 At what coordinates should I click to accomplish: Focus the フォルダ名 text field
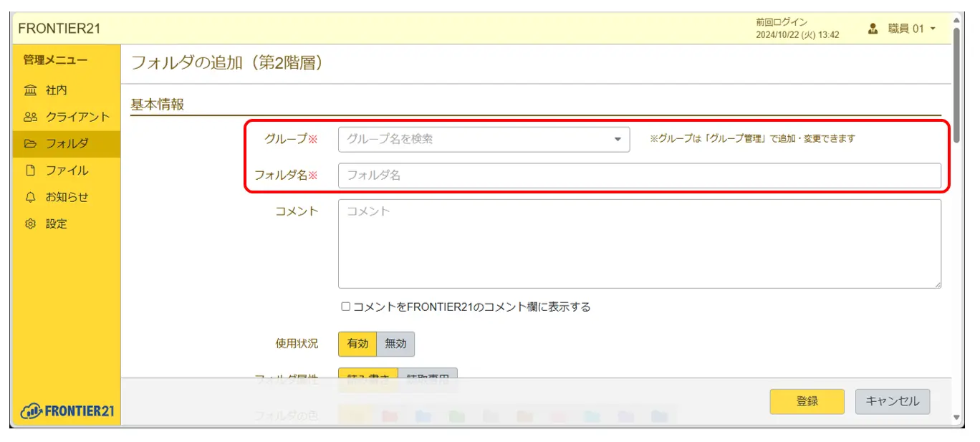pos(639,175)
